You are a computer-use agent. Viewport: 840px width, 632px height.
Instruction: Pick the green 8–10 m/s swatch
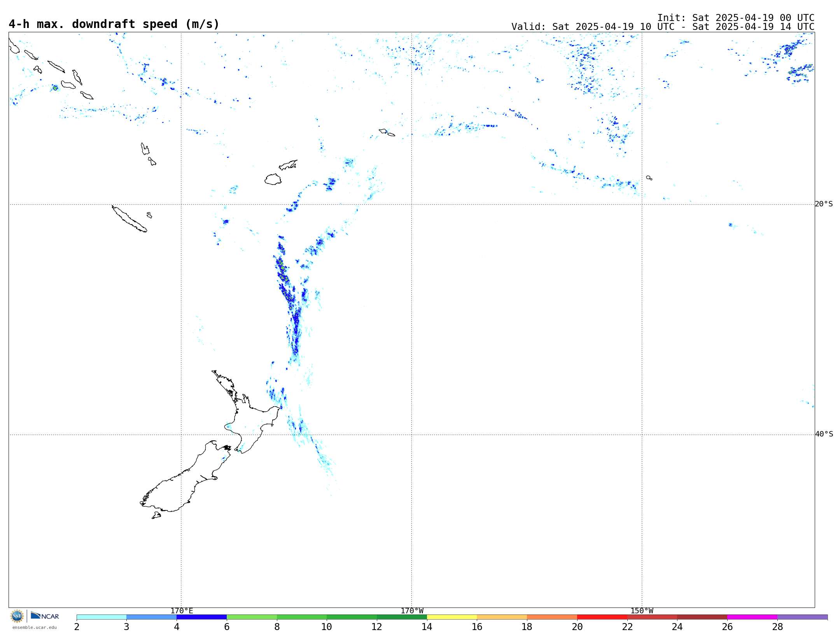302,617
